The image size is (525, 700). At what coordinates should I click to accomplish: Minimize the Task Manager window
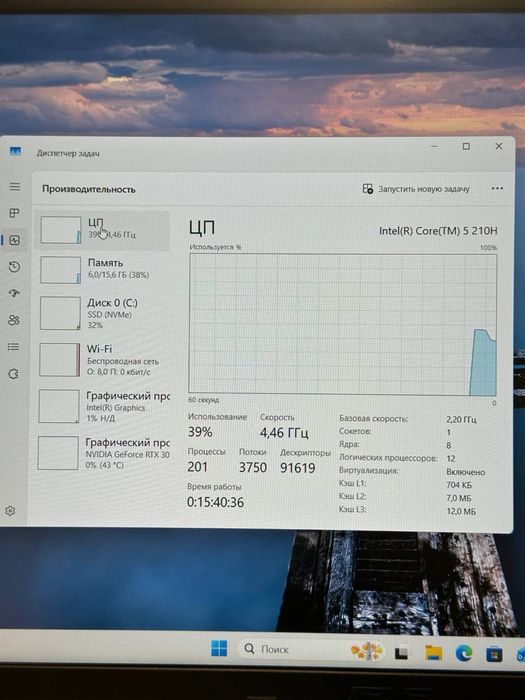point(434,146)
